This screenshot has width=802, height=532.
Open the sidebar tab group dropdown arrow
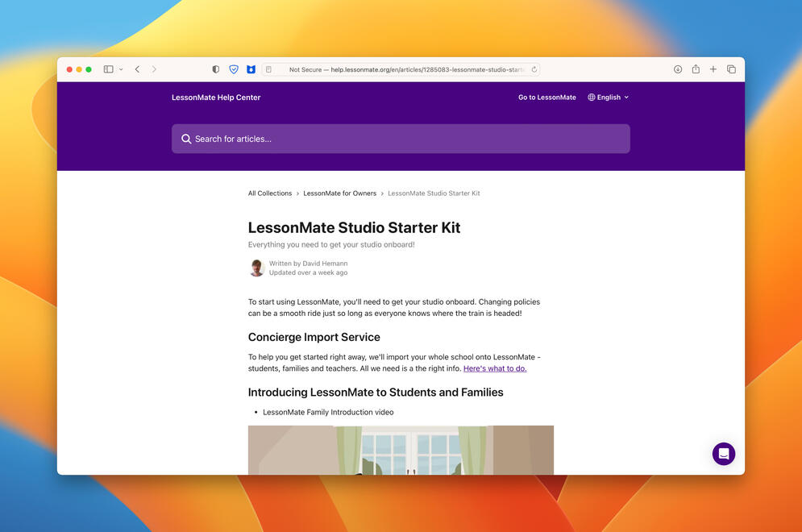pos(121,69)
